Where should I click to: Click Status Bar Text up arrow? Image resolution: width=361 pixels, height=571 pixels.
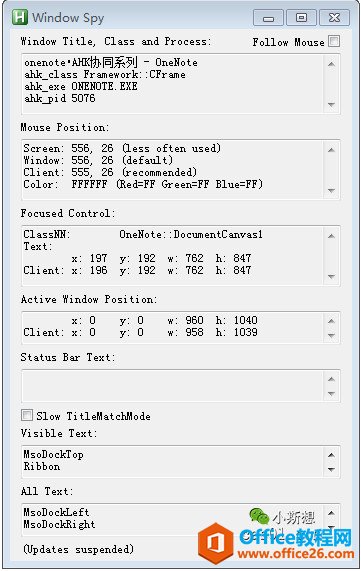click(331, 379)
